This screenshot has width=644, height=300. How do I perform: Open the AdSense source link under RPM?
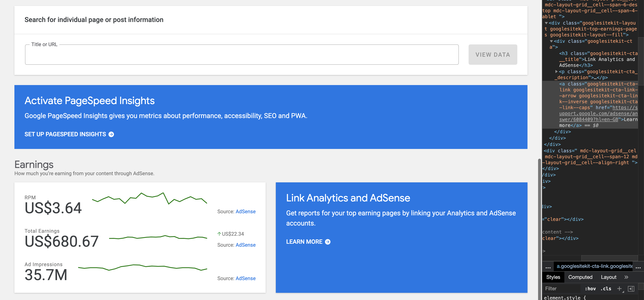coord(246,211)
